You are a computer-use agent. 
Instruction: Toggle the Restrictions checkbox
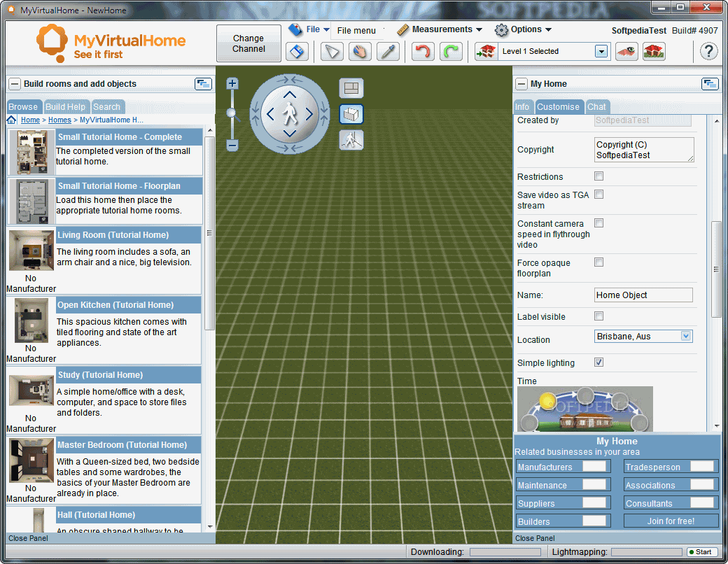599,176
